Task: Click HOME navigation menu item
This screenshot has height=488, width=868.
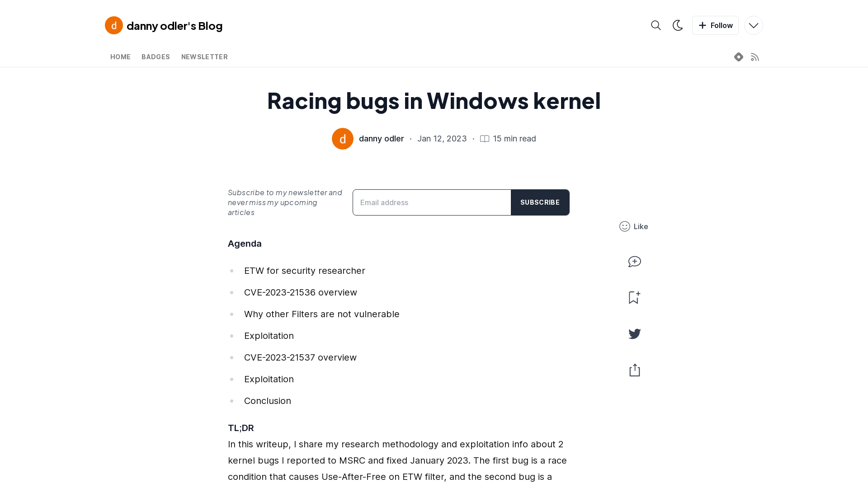Action: 120,56
